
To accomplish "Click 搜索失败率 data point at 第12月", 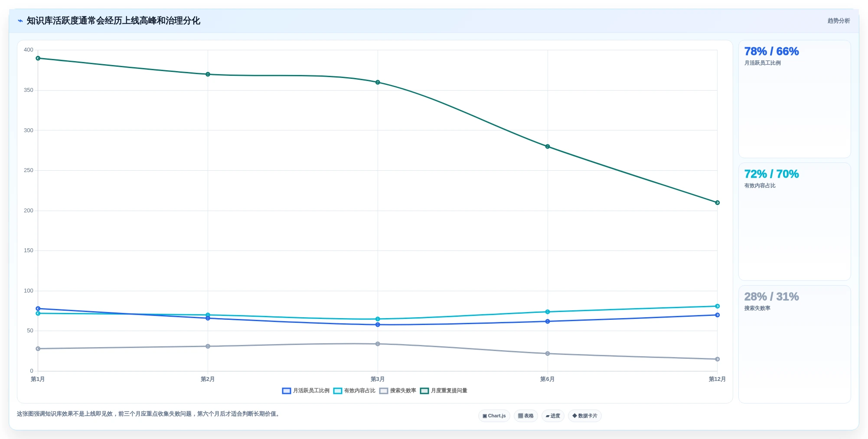I will click(717, 359).
